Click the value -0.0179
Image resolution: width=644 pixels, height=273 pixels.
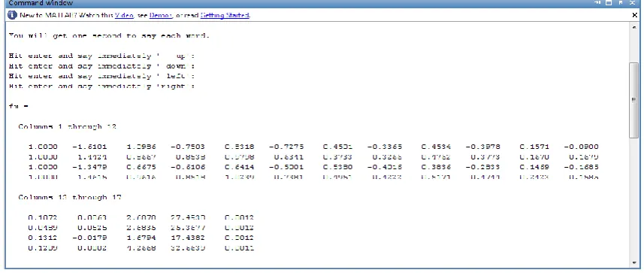tap(89, 238)
